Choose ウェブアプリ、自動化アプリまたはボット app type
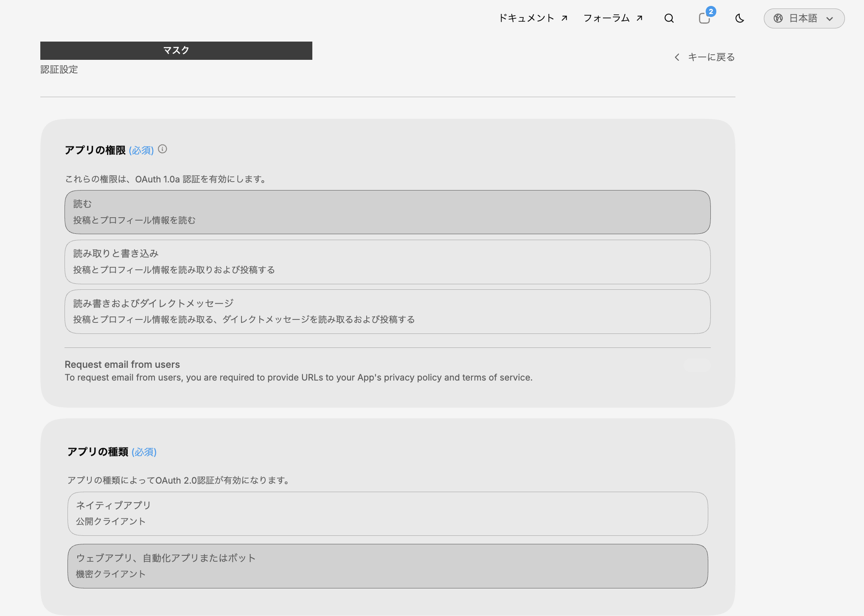864x616 pixels. pyautogui.click(x=387, y=566)
